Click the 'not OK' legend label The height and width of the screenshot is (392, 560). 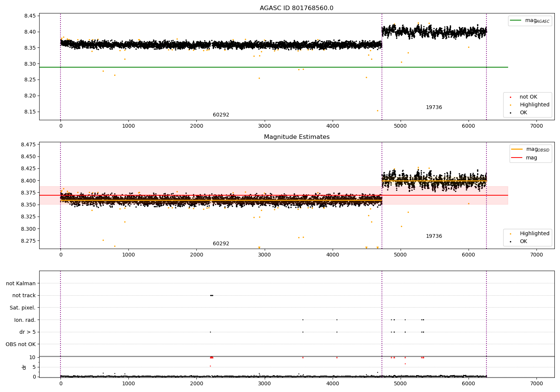528,97
